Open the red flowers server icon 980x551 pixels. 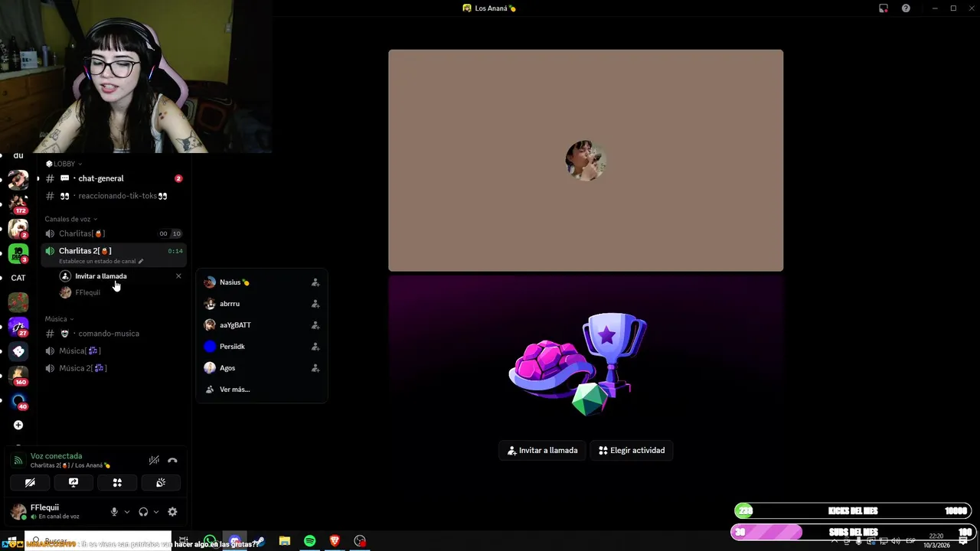[18, 302]
